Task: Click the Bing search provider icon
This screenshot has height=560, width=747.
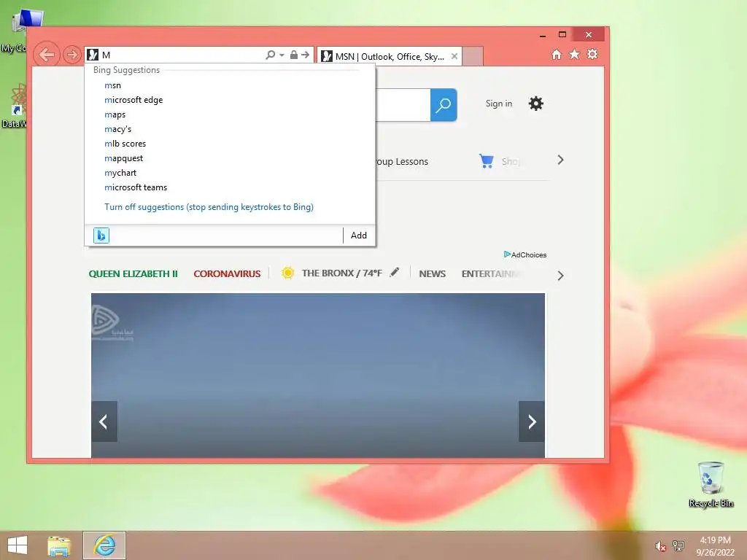Action: [101, 236]
